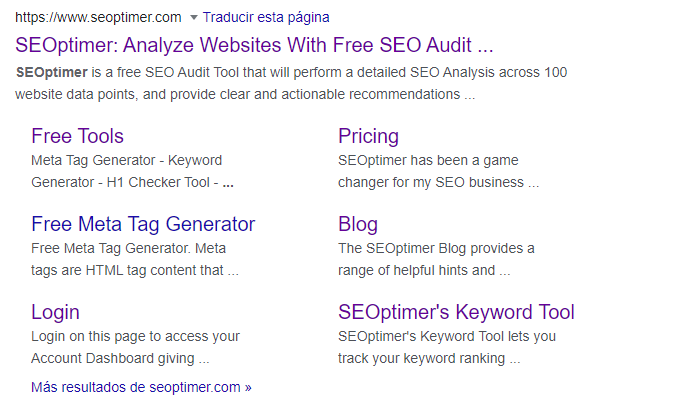Click the "tags are HTML tag content" description
The width and height of the screenshot is (693, 408).
(x=134, y=270)
